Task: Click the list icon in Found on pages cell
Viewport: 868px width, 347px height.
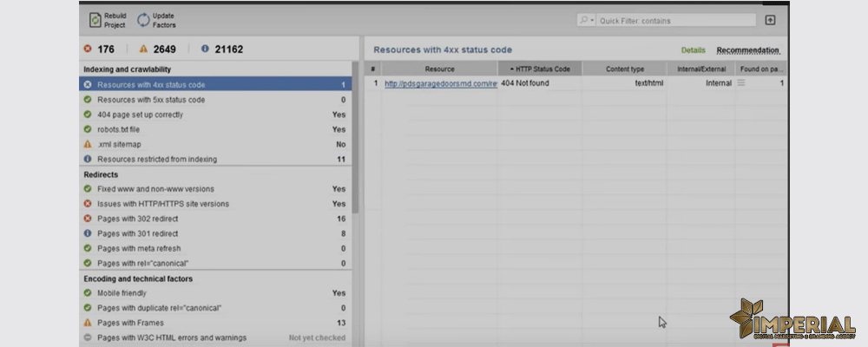Action: tap(741, 83)
